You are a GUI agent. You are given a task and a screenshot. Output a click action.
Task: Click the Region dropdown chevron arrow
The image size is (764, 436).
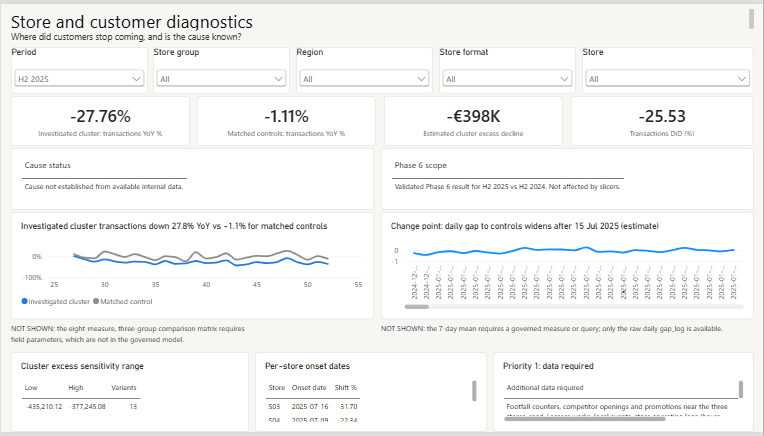point(421,79)
